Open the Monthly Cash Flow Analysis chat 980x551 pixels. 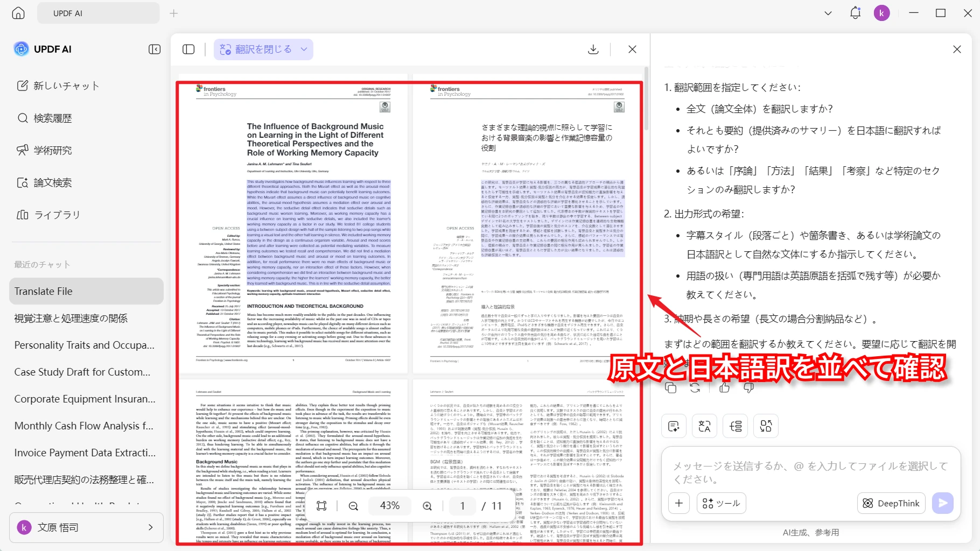point(86,426)
